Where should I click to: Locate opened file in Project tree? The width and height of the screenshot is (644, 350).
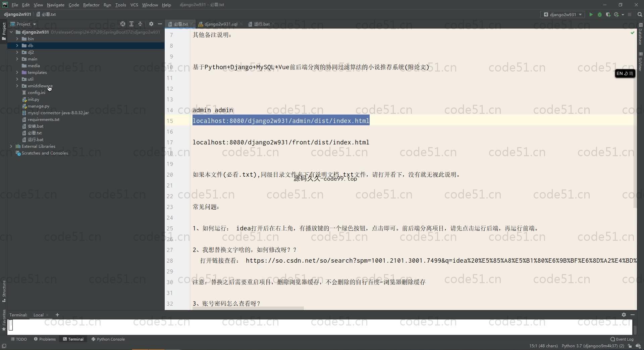123,24
